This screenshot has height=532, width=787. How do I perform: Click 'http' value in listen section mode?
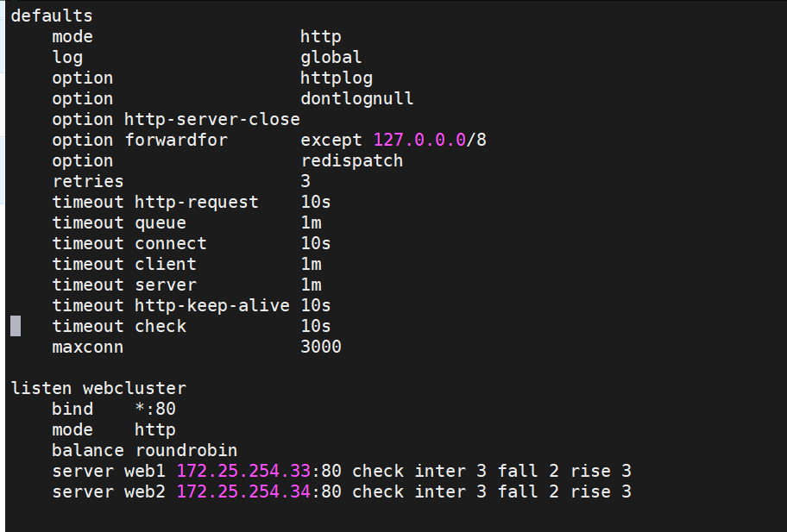point(155,429)
